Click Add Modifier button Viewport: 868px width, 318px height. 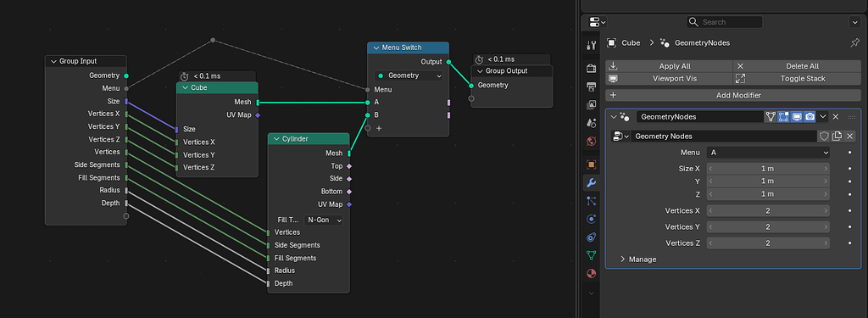(733, 95)
